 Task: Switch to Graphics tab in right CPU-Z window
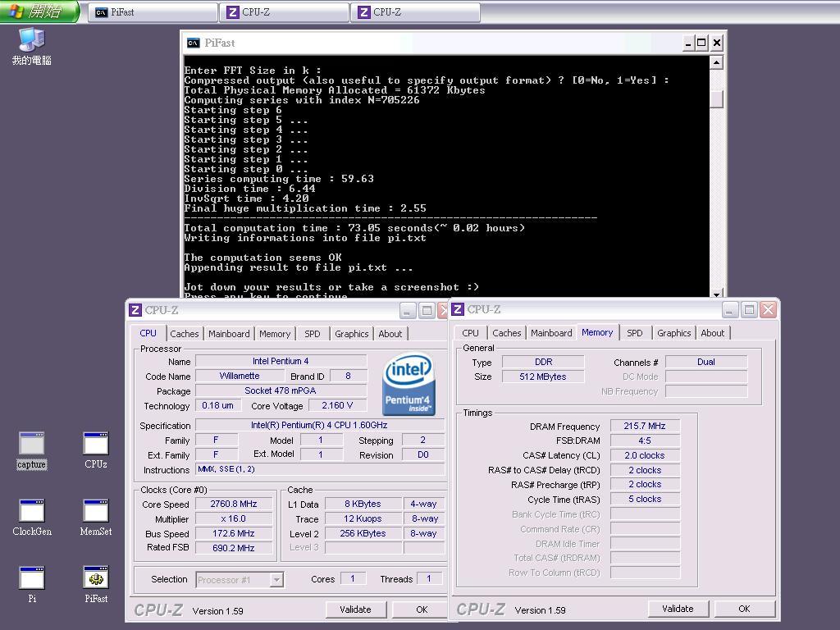point(674,333)
